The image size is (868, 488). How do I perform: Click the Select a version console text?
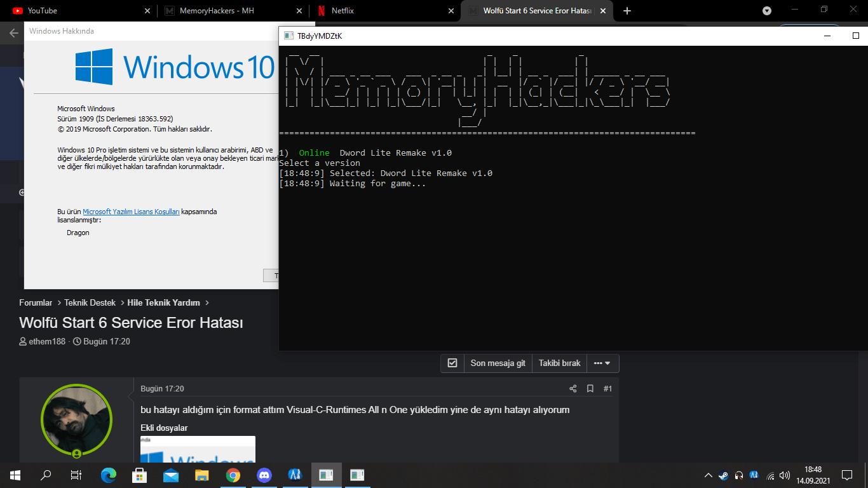click(320, 163)
